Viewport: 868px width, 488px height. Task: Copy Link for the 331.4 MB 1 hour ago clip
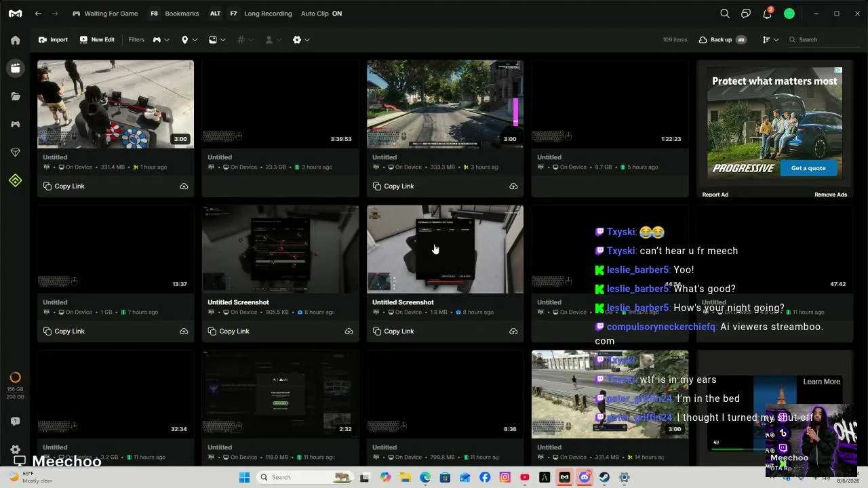pos(64,186)
